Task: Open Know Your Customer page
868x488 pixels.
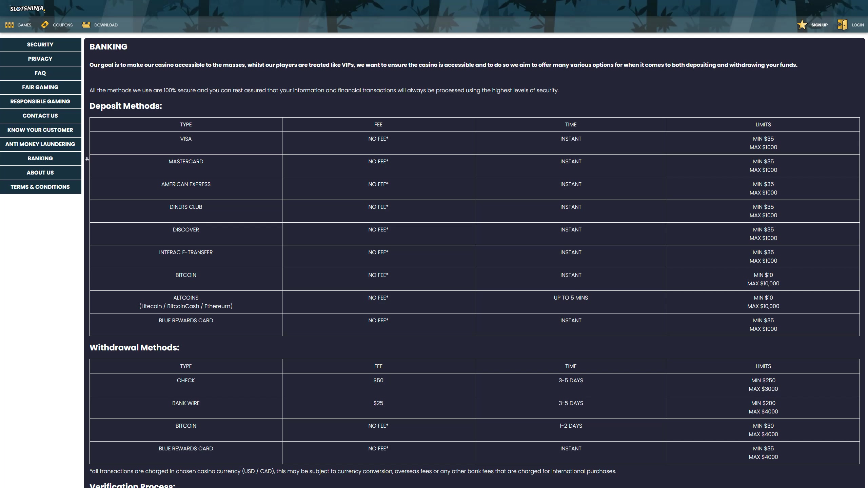Action: (40, 130)
